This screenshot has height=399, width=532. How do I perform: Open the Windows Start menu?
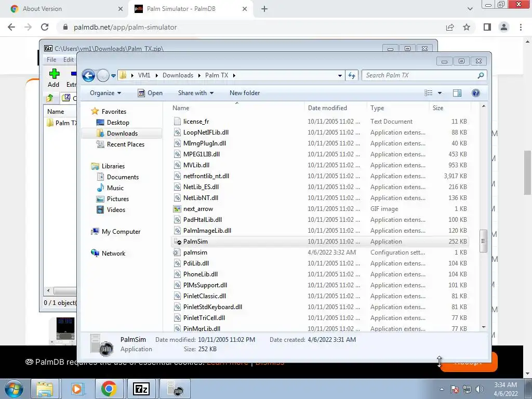pyautogui.click(x=14, y=389)
